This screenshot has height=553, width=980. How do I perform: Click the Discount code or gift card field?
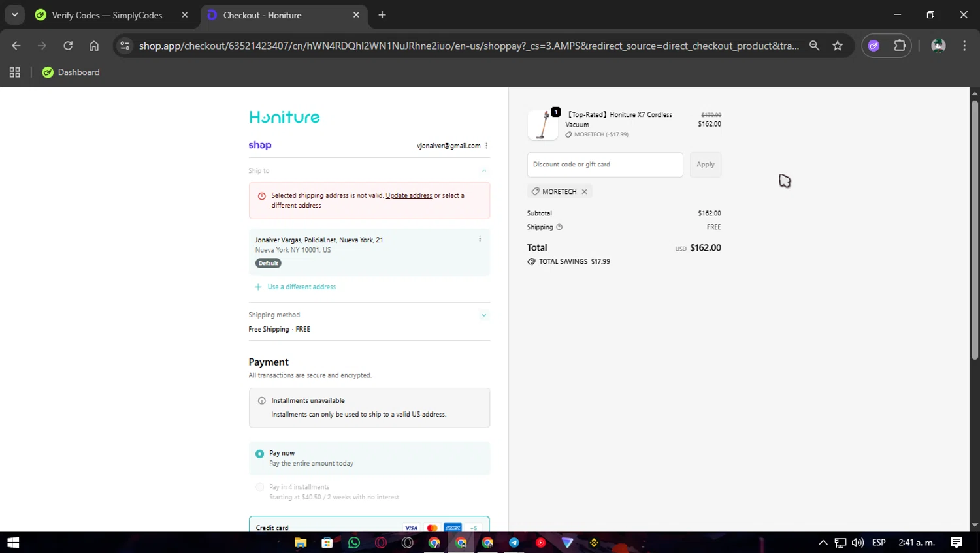[605, 165]
